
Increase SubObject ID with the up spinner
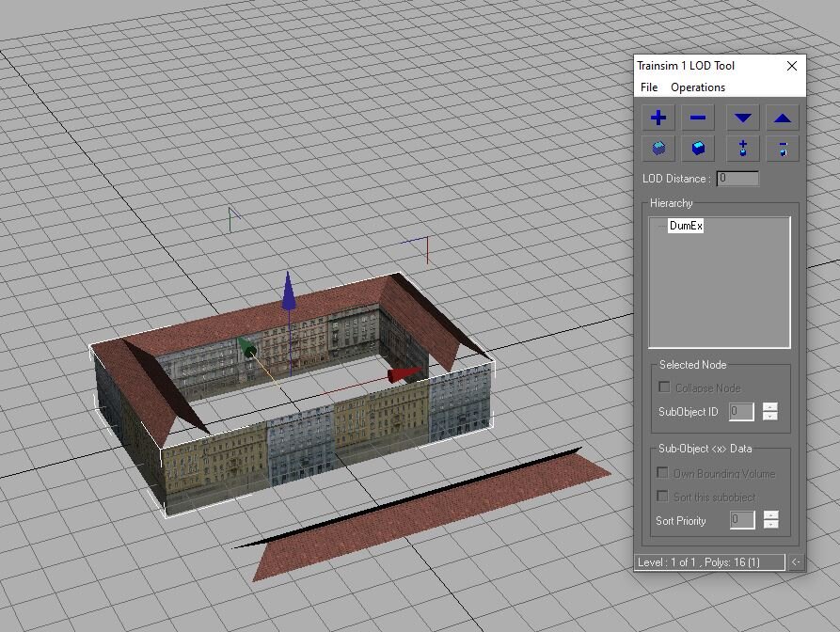coord(770,407)
